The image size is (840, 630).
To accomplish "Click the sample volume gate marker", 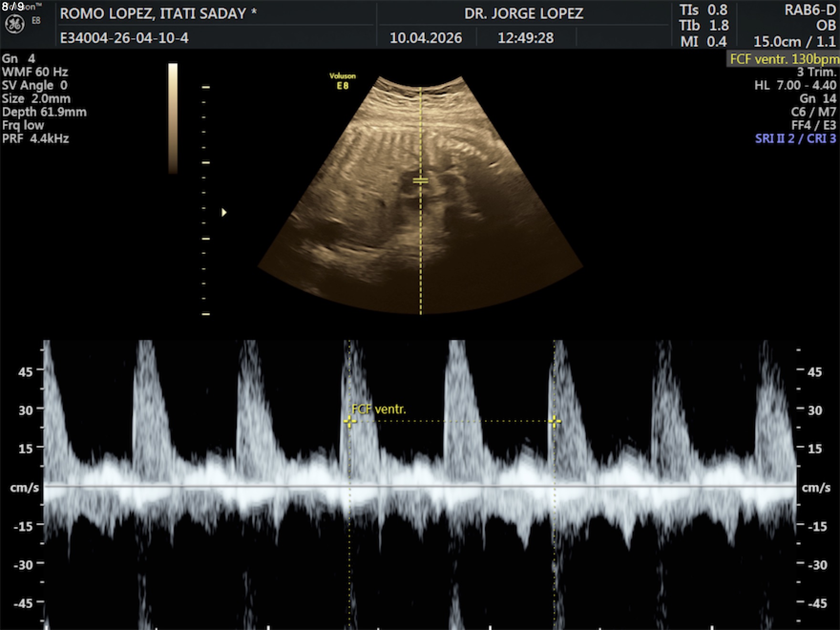I will pyautogui.click(x=420, y=180).
